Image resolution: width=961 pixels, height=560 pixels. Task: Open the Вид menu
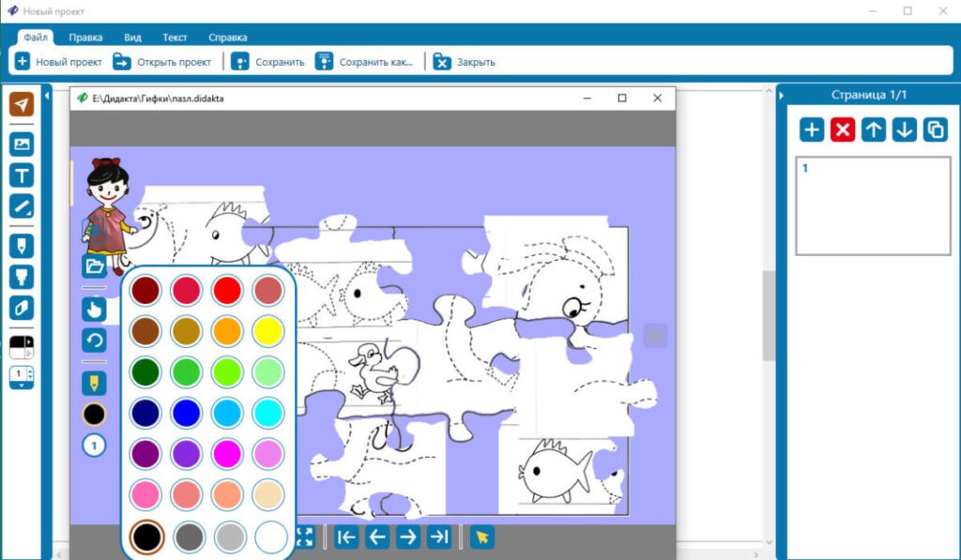(132, 38)
